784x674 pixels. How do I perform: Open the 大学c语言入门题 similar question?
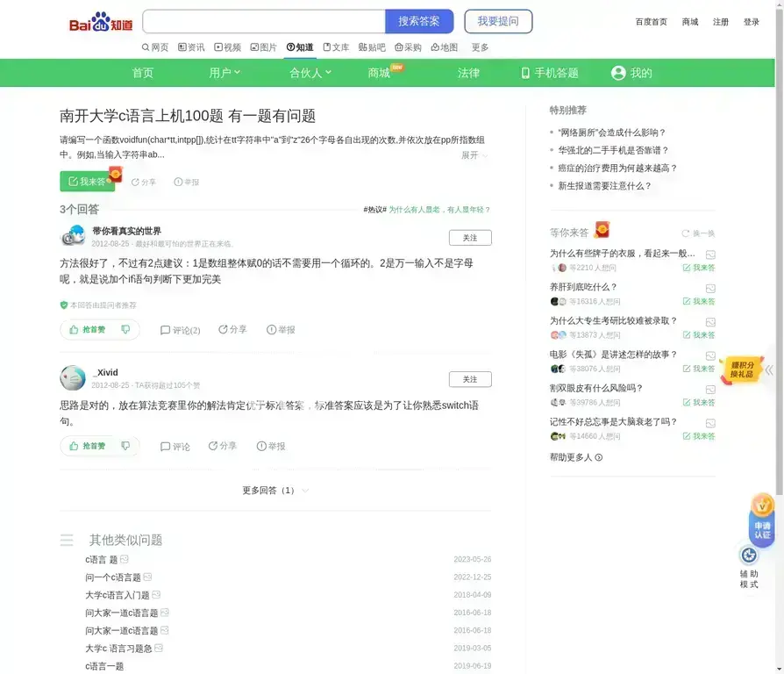click(118, 595)
